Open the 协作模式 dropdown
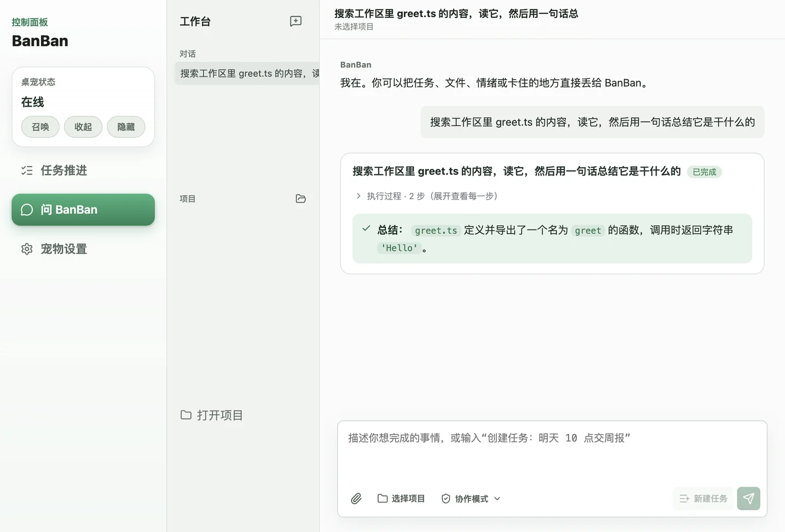The width and height of the screenshot is (785, 532). [471, 498]
